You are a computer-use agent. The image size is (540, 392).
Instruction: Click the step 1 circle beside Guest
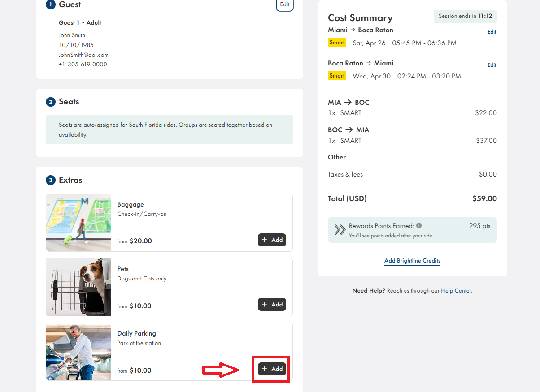click(51, 5)
